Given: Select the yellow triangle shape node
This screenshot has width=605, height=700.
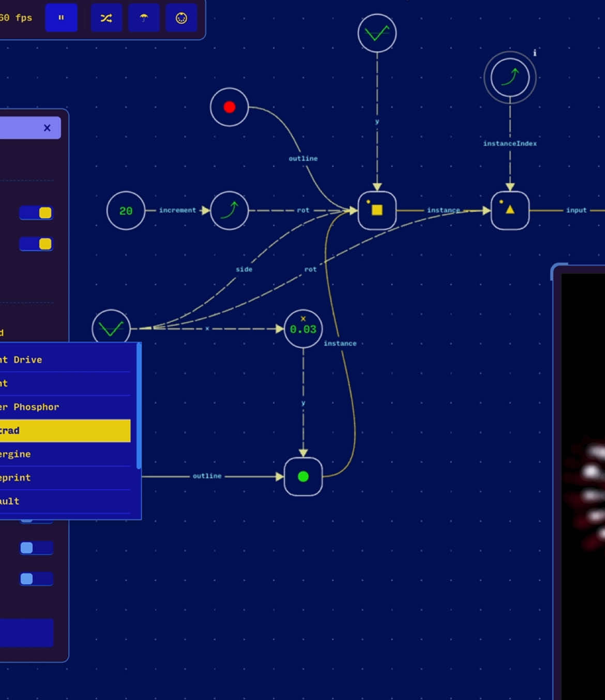Looking at the screenshot, I should [510, 211].
